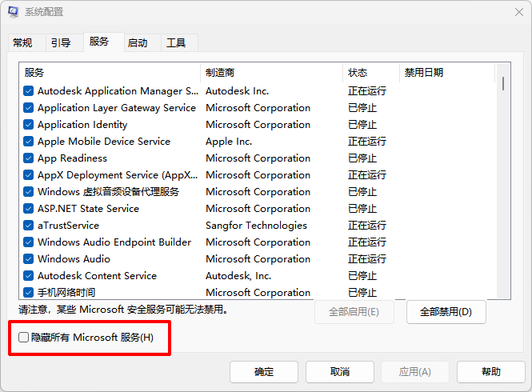Image resolution: width=532 pixels, height=392 pixels.
Task: Toggle Windows 虚拟音频设备代理服务 checkbox
Action: (x=29, y=192)
